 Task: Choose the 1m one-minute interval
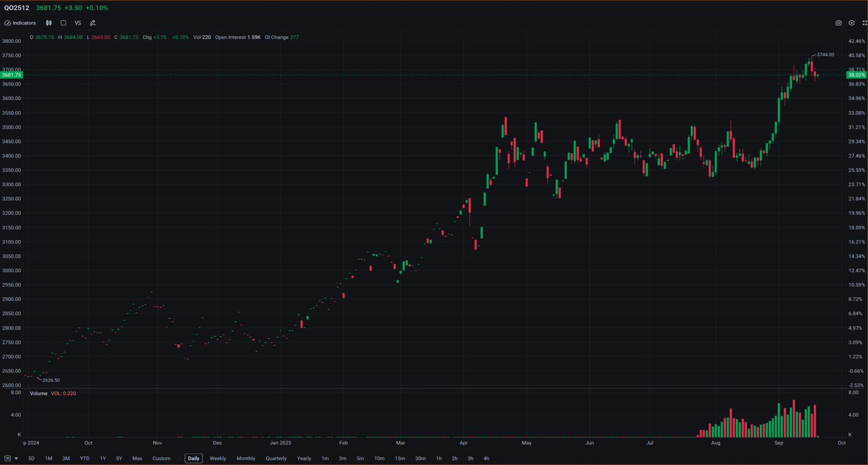pyautogui.click(x=325, y=459)
